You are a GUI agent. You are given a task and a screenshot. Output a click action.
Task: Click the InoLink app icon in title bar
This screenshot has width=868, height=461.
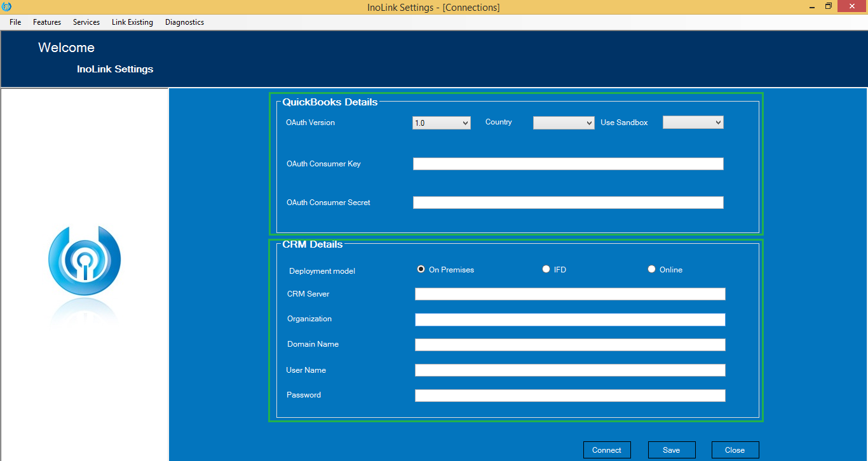pos(7,7)
